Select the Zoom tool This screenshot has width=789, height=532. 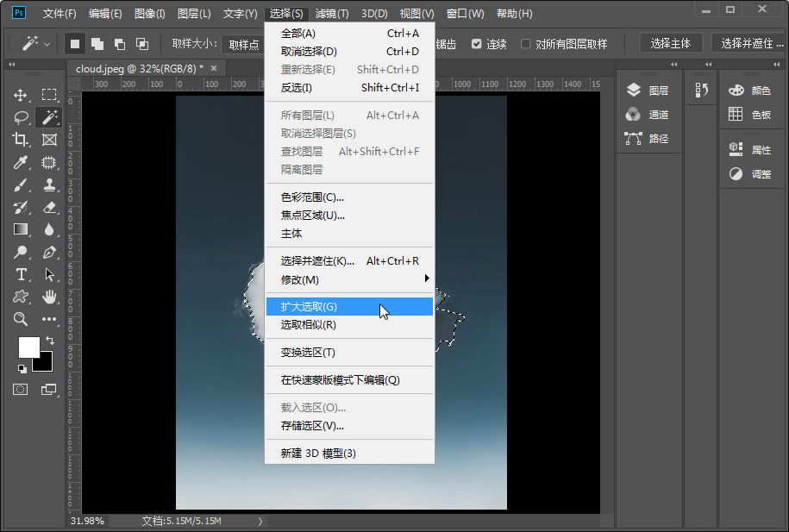pyautogui.click(x=21, y=318)
